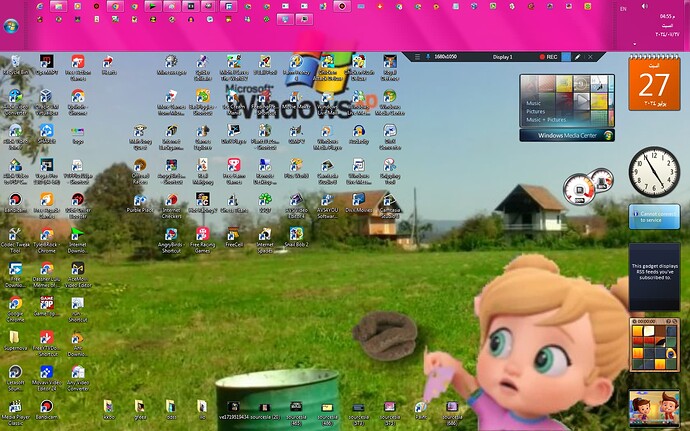Open the Movavi Video Editor 24 shortcut
This screenshot has width=690, height=431.
click(47, 378)
